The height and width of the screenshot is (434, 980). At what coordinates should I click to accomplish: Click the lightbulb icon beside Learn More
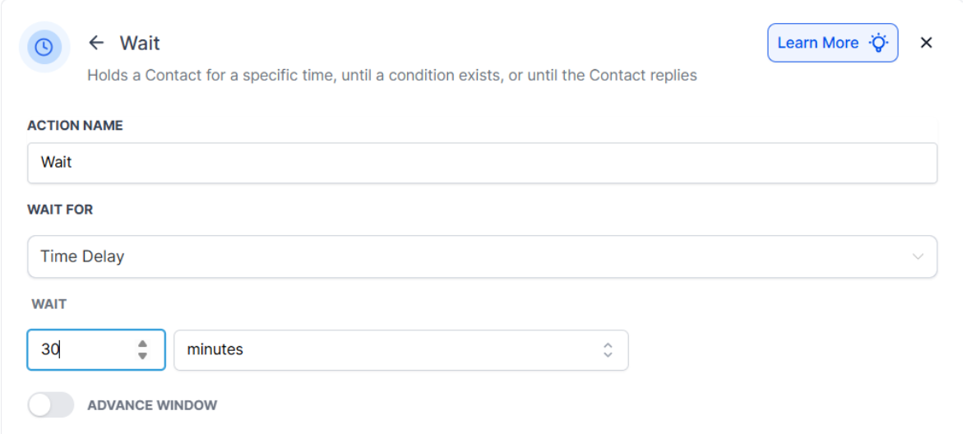(x=880, y=43)
